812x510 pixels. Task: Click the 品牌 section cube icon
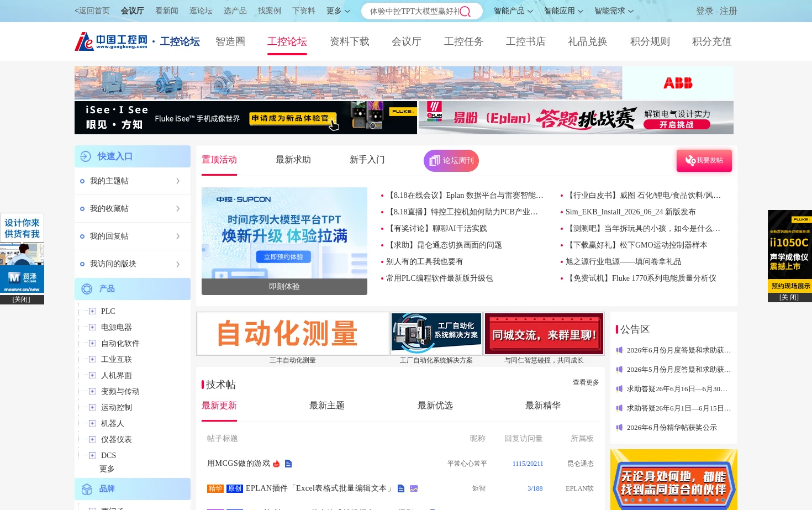[87, 489]
